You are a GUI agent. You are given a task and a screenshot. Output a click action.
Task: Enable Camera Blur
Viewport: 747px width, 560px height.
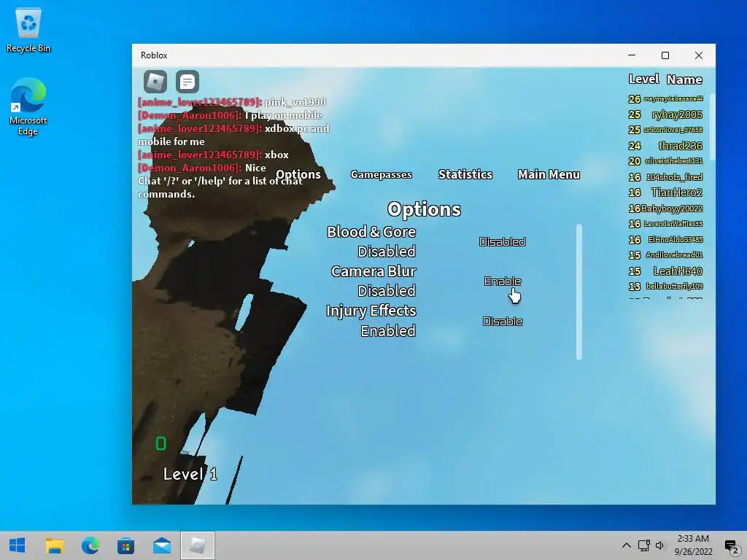coord(503,281)
